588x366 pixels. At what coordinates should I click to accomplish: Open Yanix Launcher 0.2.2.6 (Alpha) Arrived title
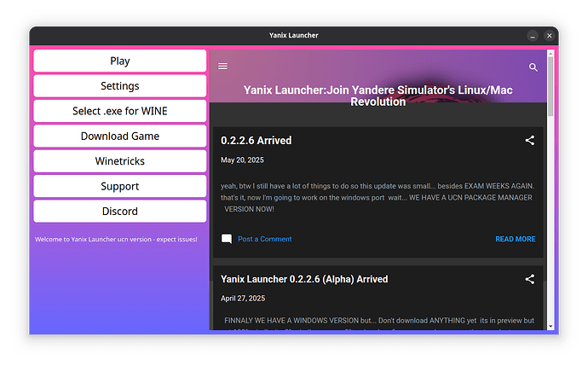coord(304,279)
